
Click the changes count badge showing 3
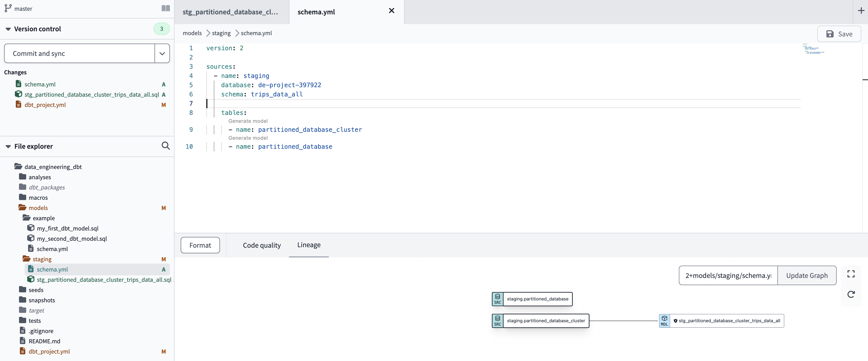pyautogui.click(x=161, y=29)
